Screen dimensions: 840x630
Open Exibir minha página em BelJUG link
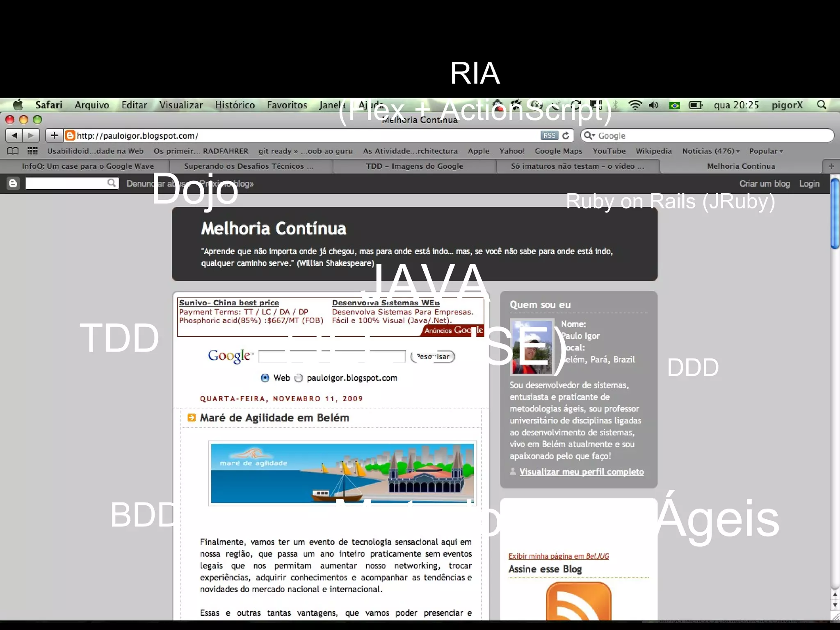(559, 556)
